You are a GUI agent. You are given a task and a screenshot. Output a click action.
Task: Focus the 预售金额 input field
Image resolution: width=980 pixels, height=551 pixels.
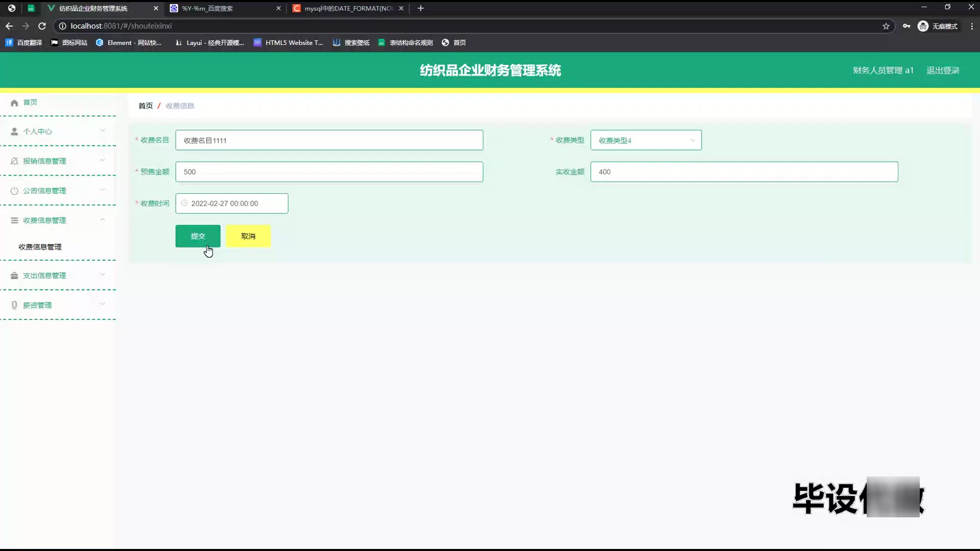[x=329, y=172]
